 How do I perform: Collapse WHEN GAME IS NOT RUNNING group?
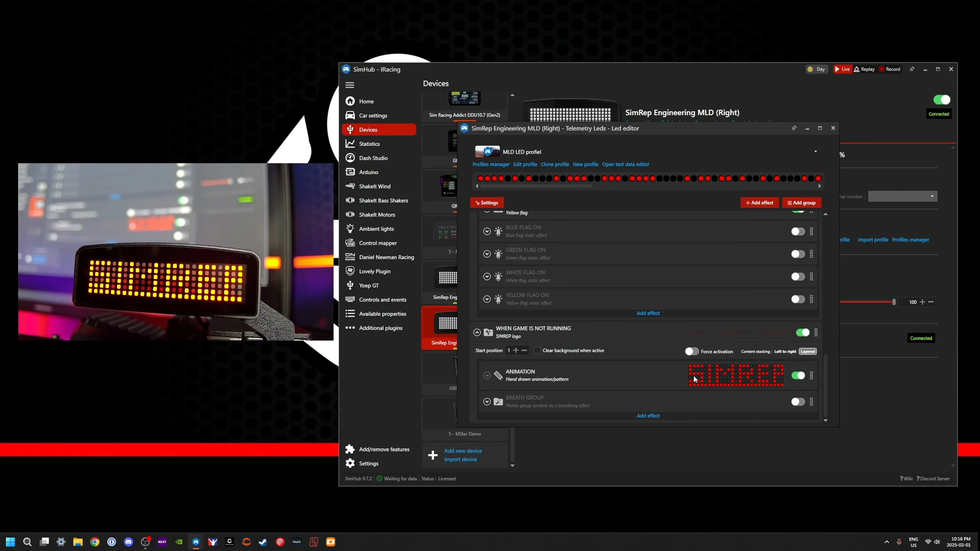pos(477,332)
